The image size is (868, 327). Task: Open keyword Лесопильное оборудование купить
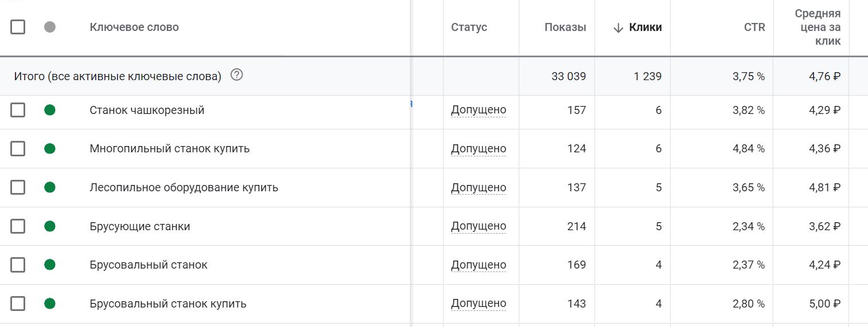coord(184,187)
